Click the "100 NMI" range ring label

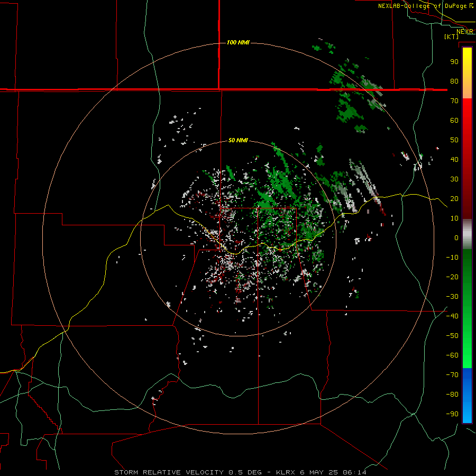point(238,42)
